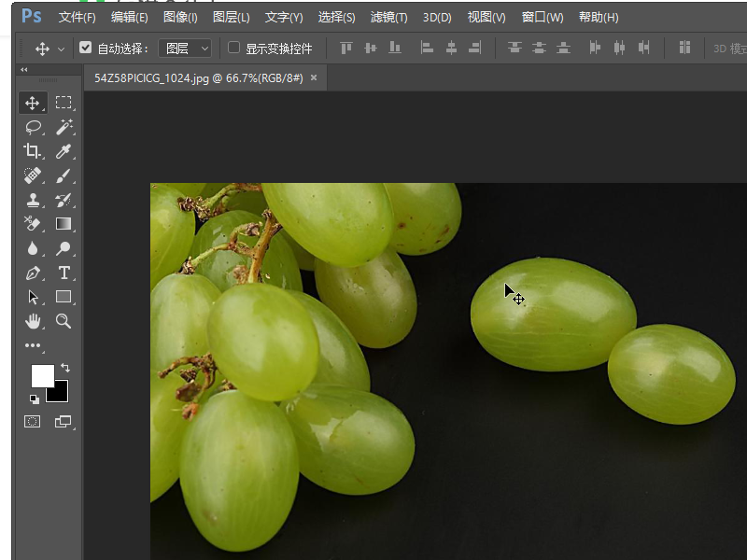Open the 视图(V) menu
This screenshot has width=747, height=560.
[x=486, y=18]
